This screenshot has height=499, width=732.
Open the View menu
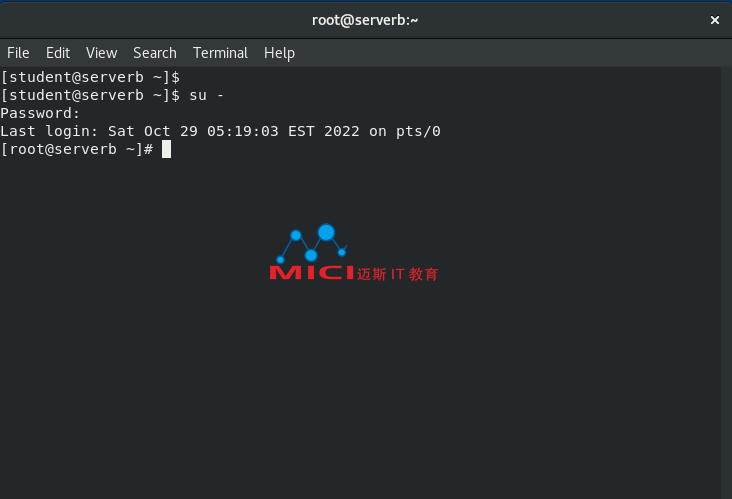(101, 53)
